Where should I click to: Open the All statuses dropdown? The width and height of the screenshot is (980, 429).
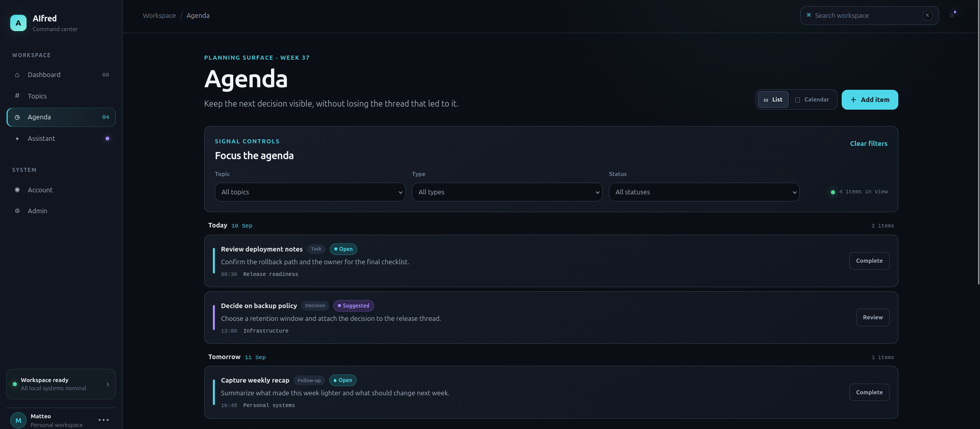(704, 192)
